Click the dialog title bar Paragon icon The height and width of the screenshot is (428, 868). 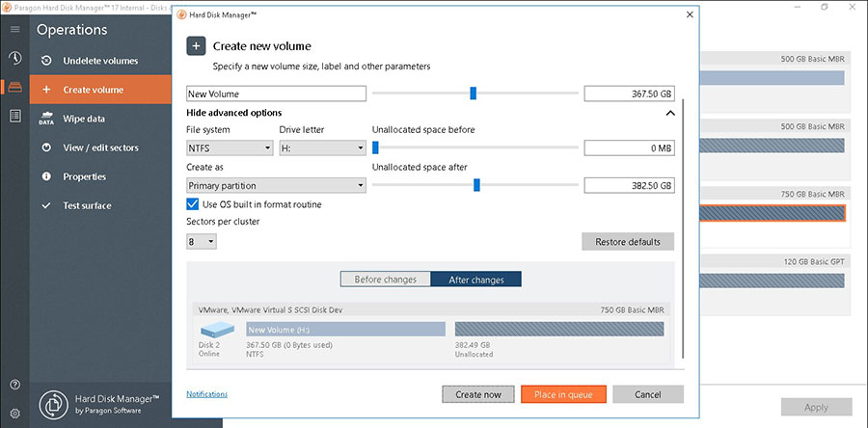point(180,14)
